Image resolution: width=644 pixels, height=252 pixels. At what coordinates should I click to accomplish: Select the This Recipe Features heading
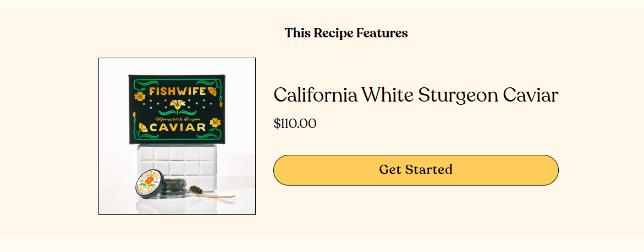pyautogui.click(x=346, y=33)
